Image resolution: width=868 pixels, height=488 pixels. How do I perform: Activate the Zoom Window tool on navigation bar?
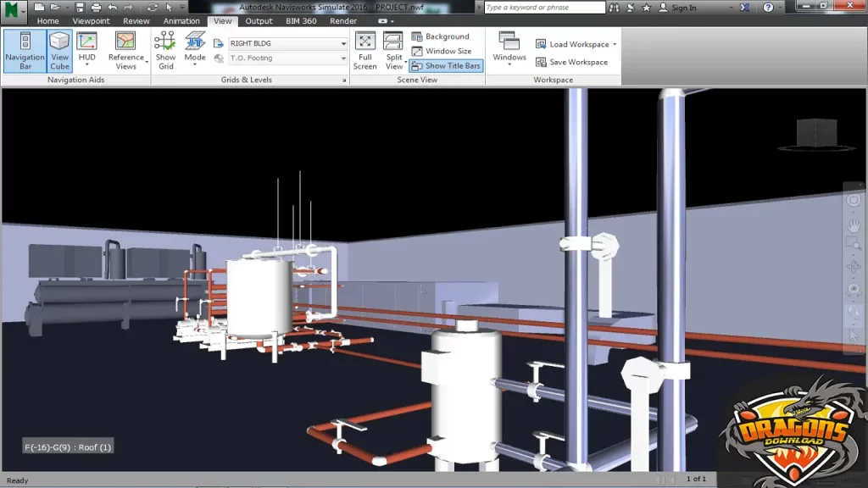point(854,247)
